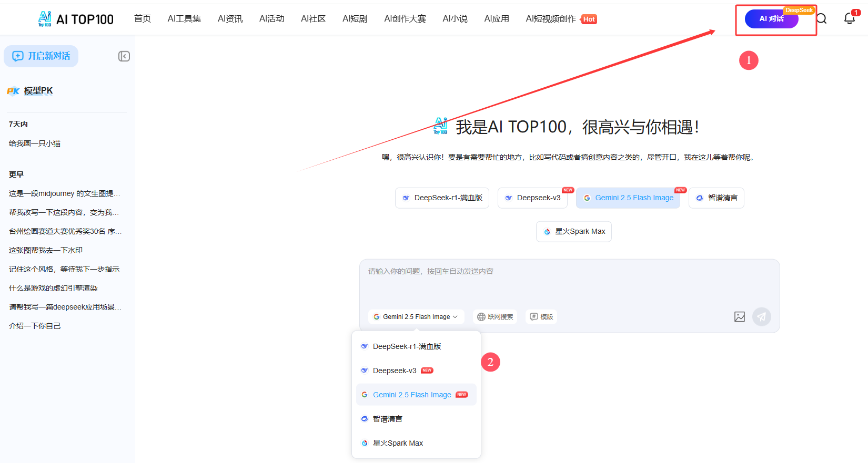This screenshot has height=463, width=868.
Task: Expand the Gemini 2.5 Flash Image model dropdown
Action: point(416,317)
